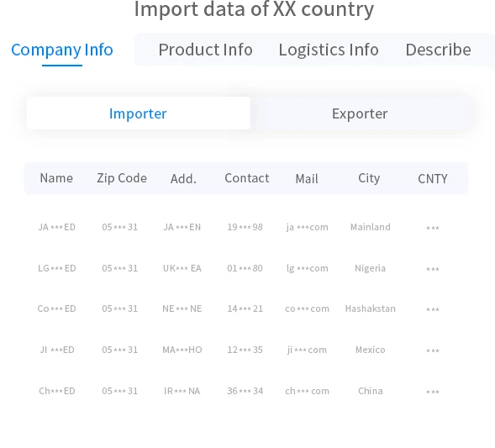Viewport: 495px width, 448px height.
Task: Click the Contact column header
Action: click(247, 178)
